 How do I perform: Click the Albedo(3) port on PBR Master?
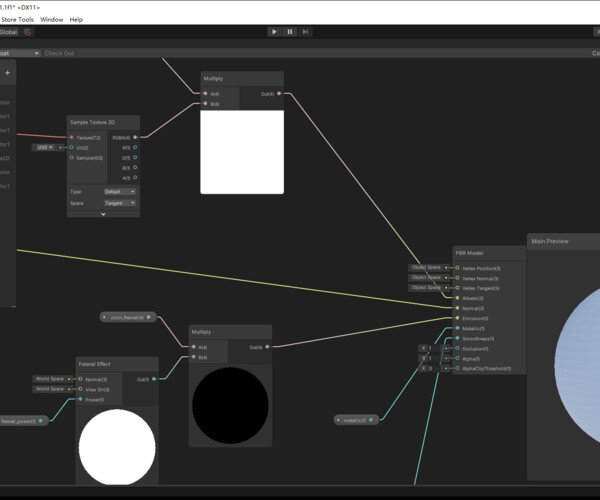click(x=457, y=298)
